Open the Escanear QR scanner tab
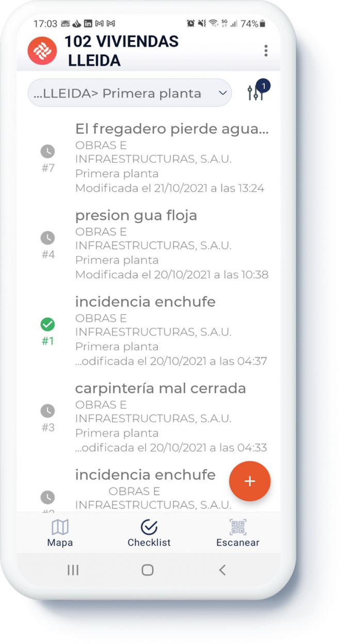 point(238,533)
